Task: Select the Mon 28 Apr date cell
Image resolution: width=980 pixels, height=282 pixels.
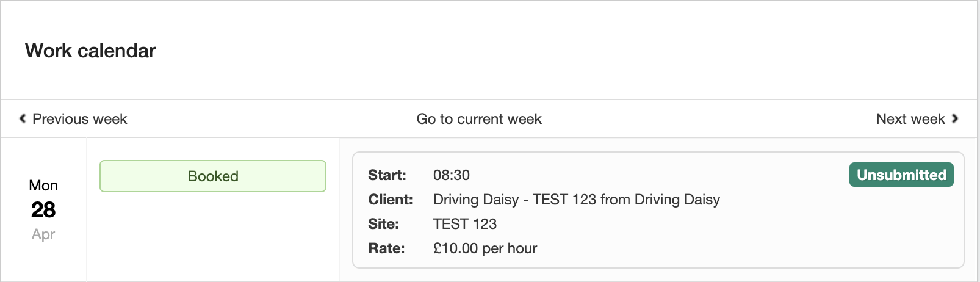Action: coord(43,209)
